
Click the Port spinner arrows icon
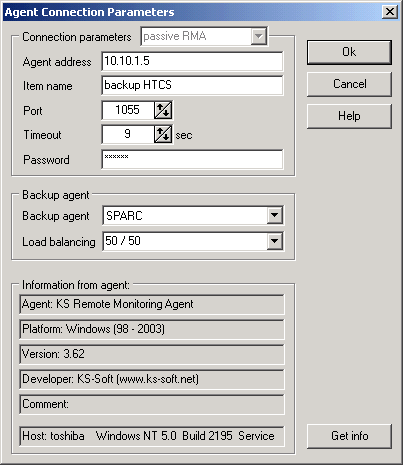(163, 110)
